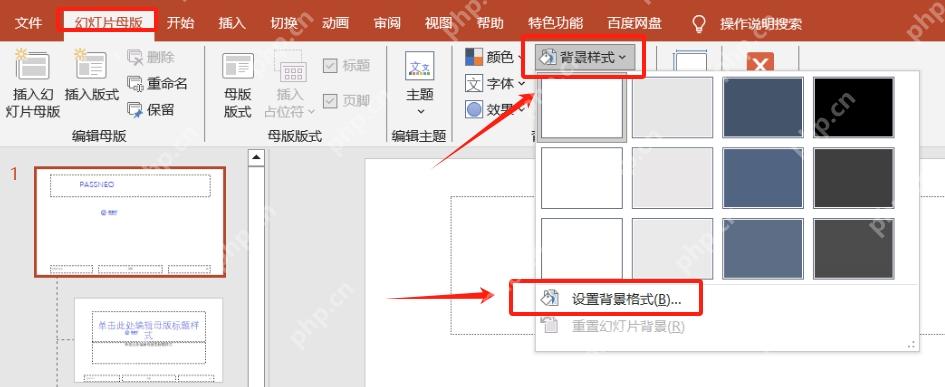Switch to Review (审阅) tab

387,23
